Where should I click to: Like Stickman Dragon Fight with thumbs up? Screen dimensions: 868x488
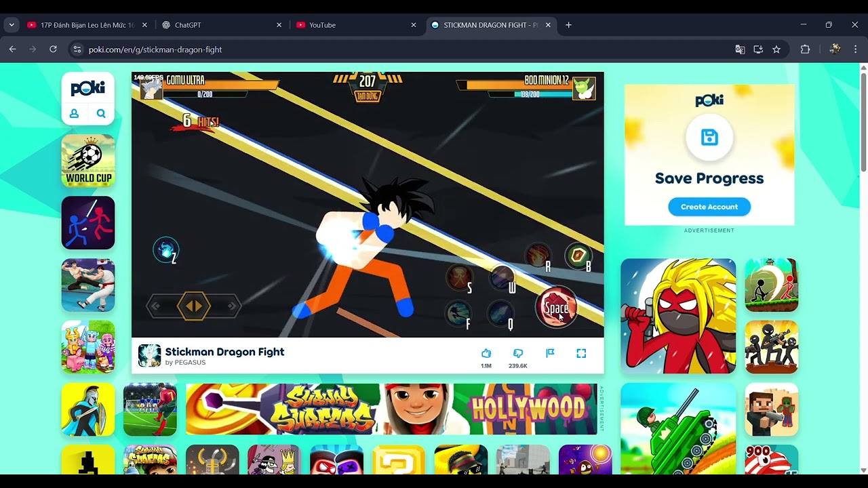point(486,353)
